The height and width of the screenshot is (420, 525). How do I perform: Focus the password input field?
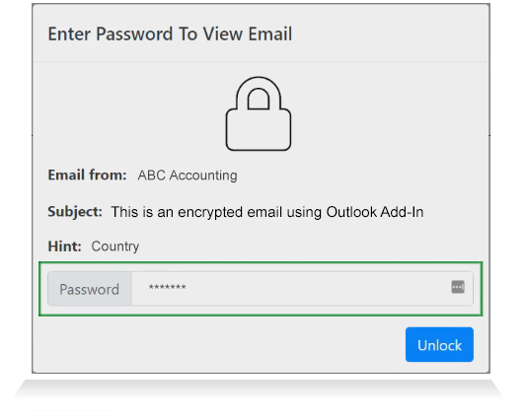coord(302,289)
